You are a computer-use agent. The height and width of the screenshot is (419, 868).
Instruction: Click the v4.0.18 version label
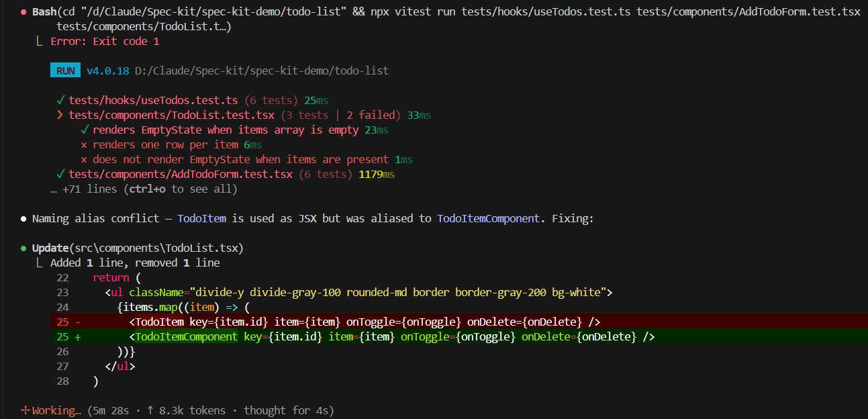[107, 71]
